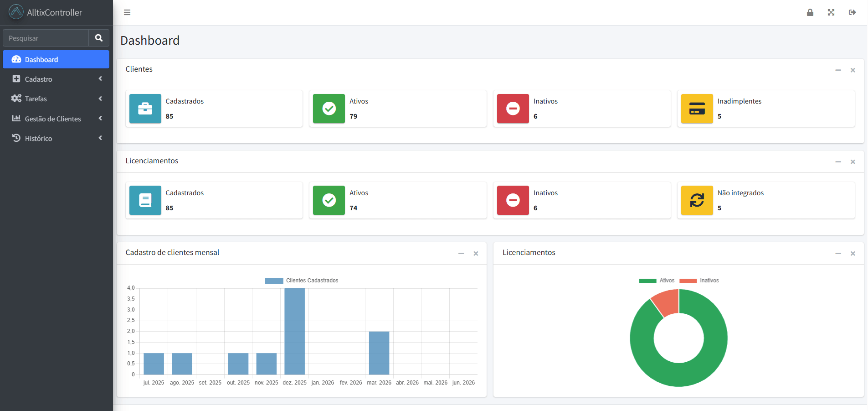This screenshot has height=411, width=868.
Task: Toggle the sidebar hamburger menu
Action: click(127, 12)
